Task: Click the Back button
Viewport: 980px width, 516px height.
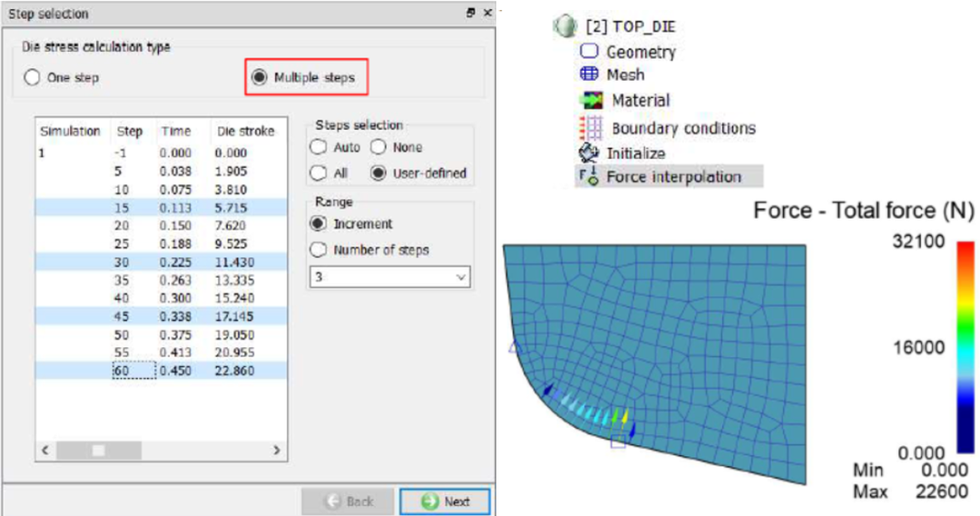Action: point(348,501)
